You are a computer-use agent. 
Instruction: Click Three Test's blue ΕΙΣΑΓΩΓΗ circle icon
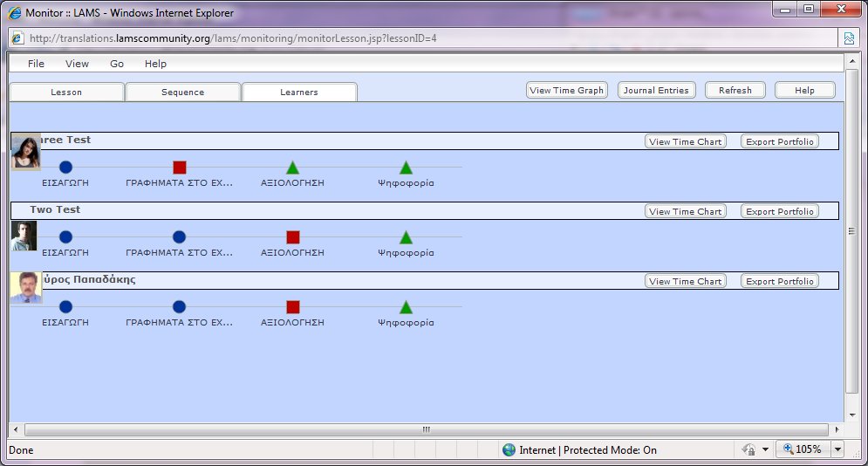click(65, 168)
